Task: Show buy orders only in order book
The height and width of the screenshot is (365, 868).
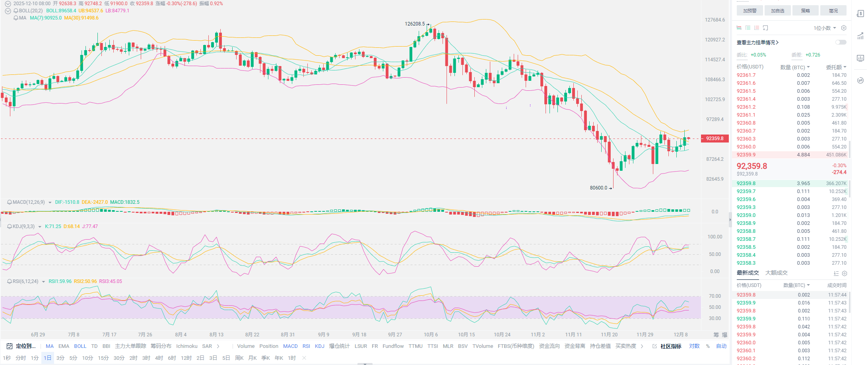Action: (748, 28)
